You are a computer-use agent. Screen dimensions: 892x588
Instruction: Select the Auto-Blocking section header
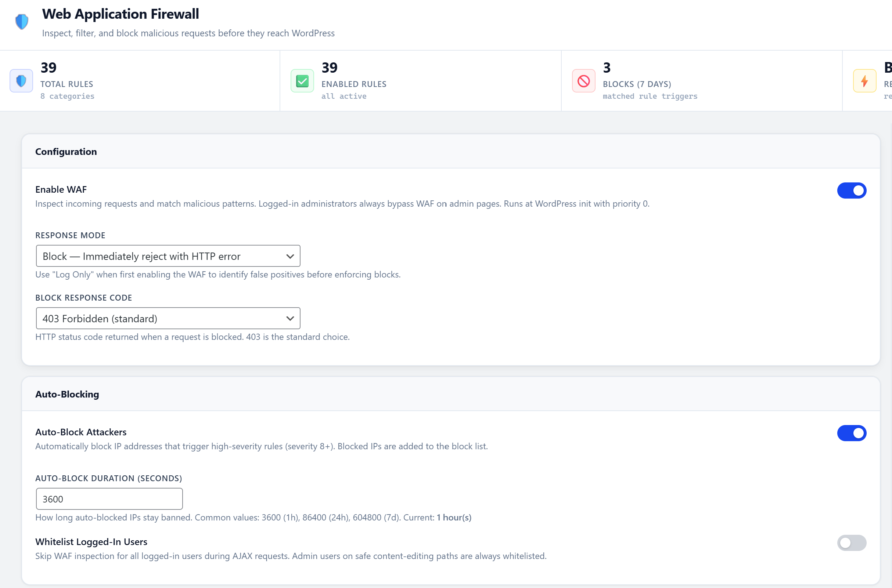click(67, 394)
